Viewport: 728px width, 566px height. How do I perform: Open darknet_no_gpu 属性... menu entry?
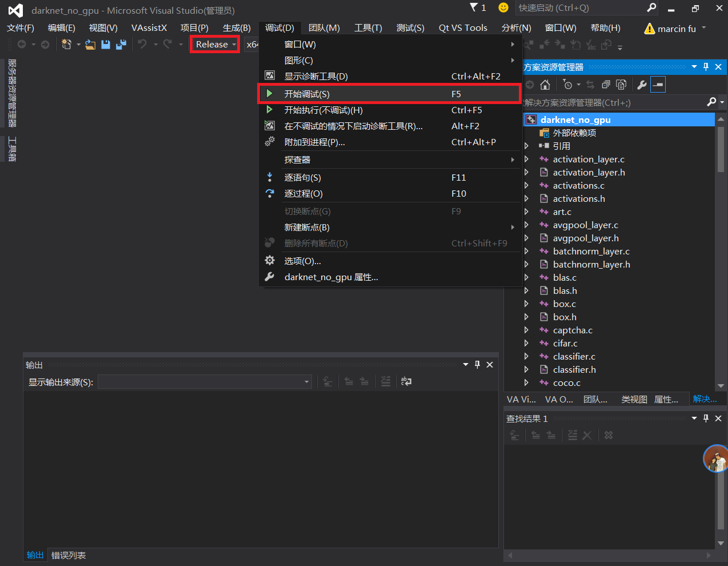pos(389,277)
